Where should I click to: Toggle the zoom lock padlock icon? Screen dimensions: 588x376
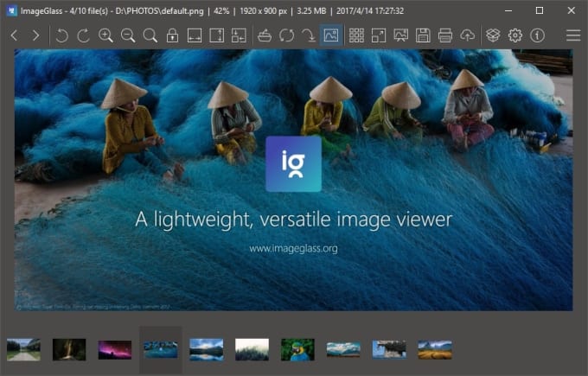coord(172,35)
